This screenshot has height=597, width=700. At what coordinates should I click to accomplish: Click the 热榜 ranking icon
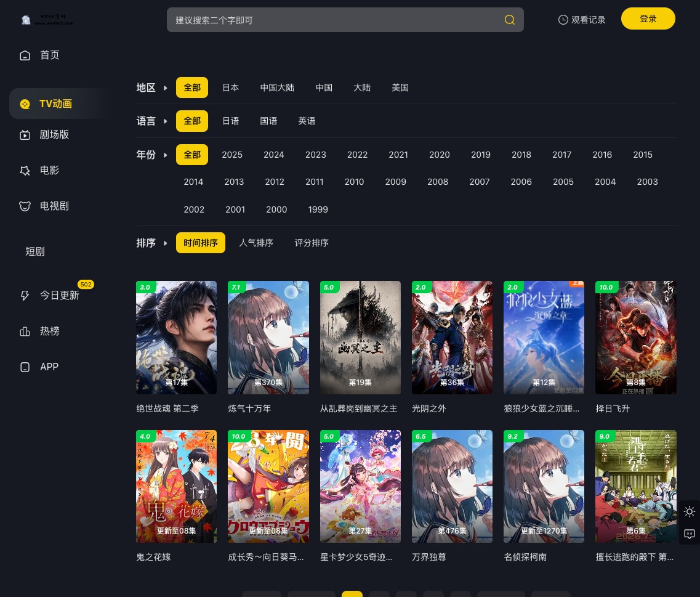[x=25, y=331]
